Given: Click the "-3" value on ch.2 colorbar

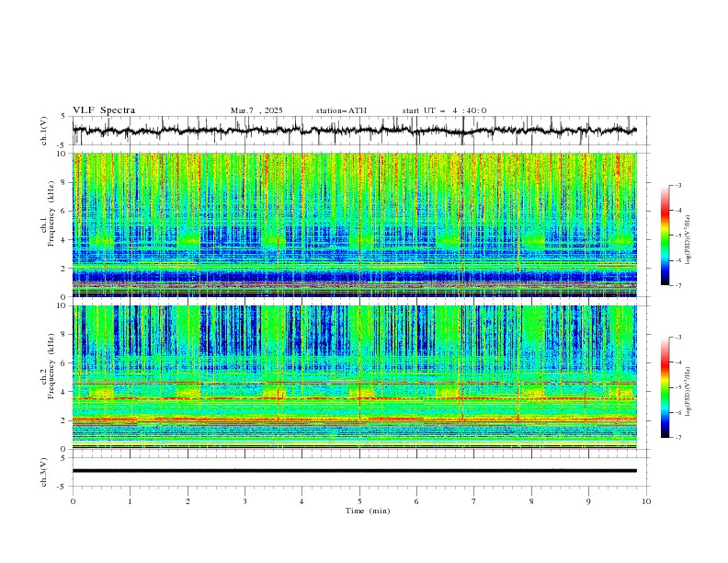Looking at the screenshot, I should pyautogui.click(x=677, y=338).
